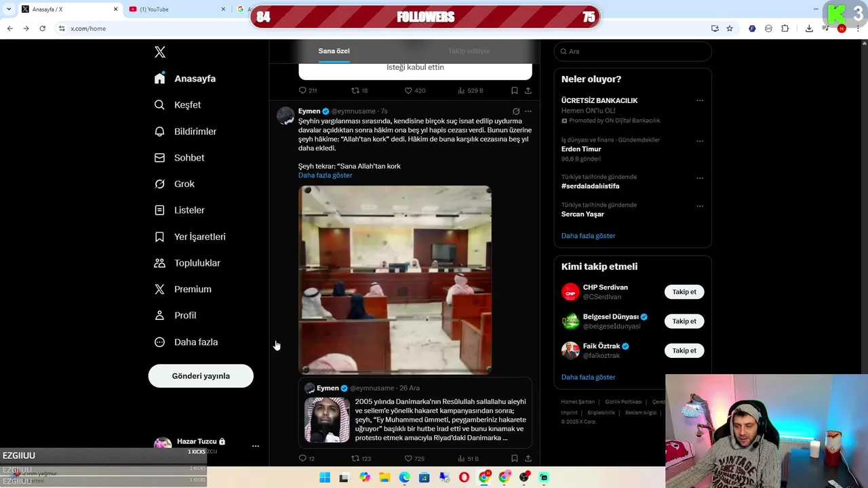The image size is (868, 488).
Task: Open Grok explain icon on Eymen post
Action: coord(516,111)
